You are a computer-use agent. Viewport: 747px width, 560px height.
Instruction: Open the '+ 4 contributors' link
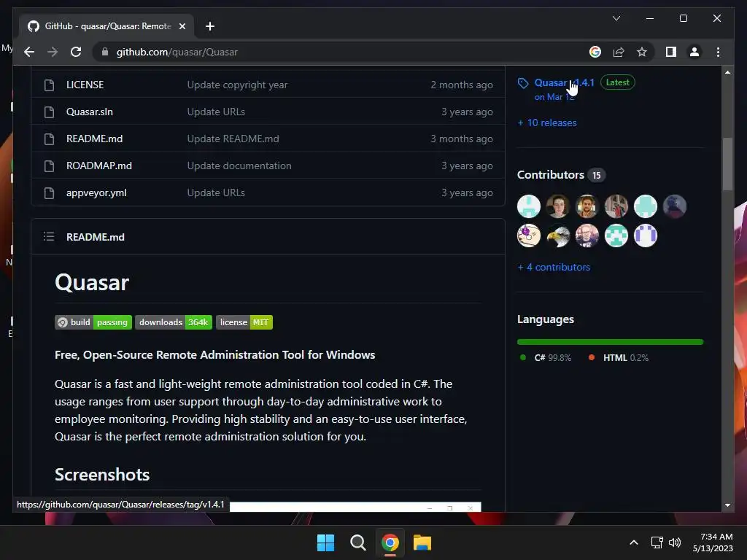554,267
